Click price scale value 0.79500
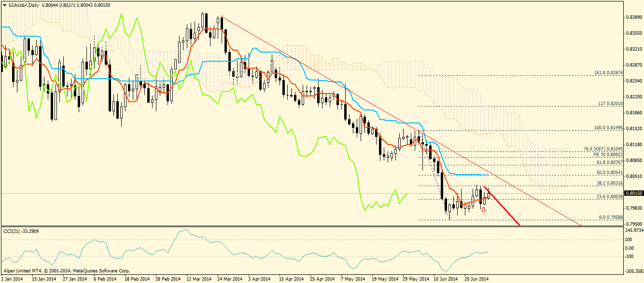This screenshot has height=283, width=644. click(x=633, y=224)
